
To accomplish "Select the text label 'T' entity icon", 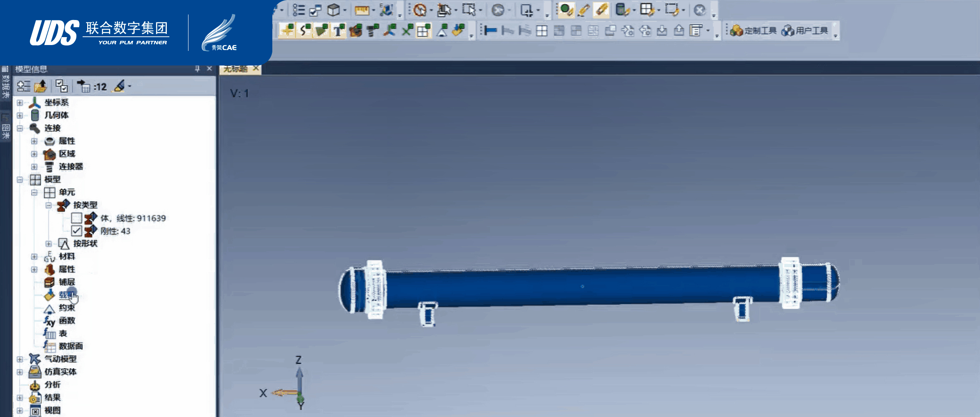I will (339, 30).
